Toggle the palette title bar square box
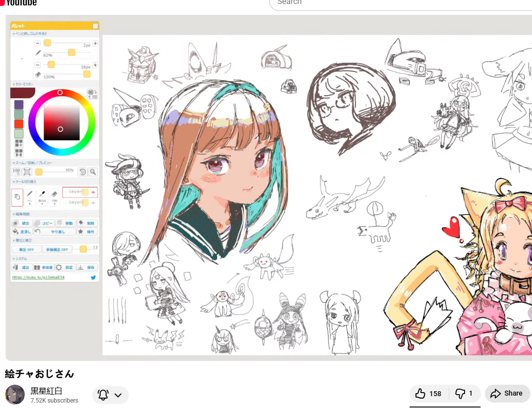 point(95,26)
